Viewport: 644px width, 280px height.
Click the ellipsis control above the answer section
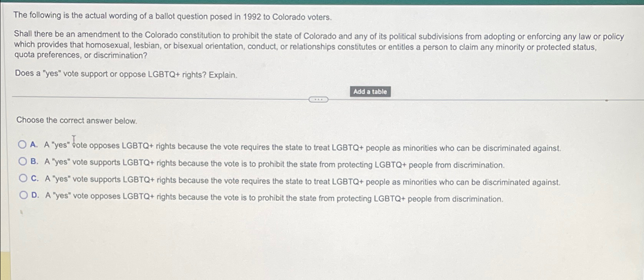coord(319,99)
